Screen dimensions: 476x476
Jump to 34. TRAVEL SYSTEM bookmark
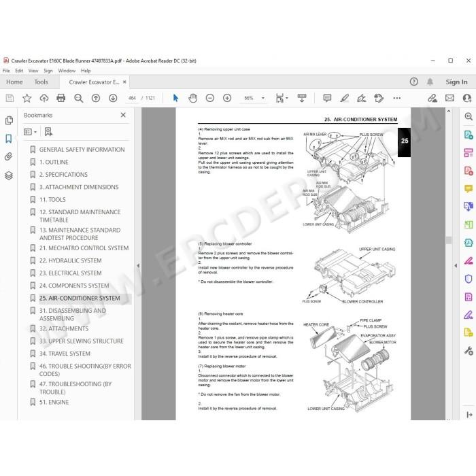point(65,354)
